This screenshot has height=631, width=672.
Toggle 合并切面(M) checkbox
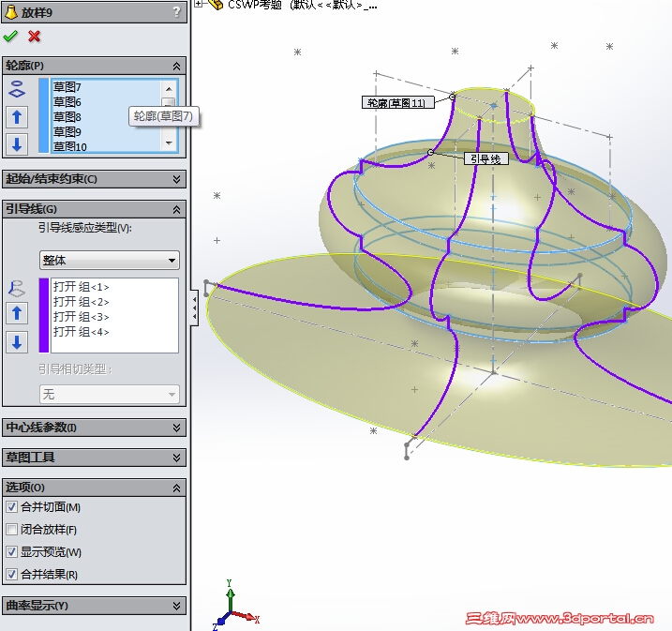pyautogui.click(x=12, y=507)
